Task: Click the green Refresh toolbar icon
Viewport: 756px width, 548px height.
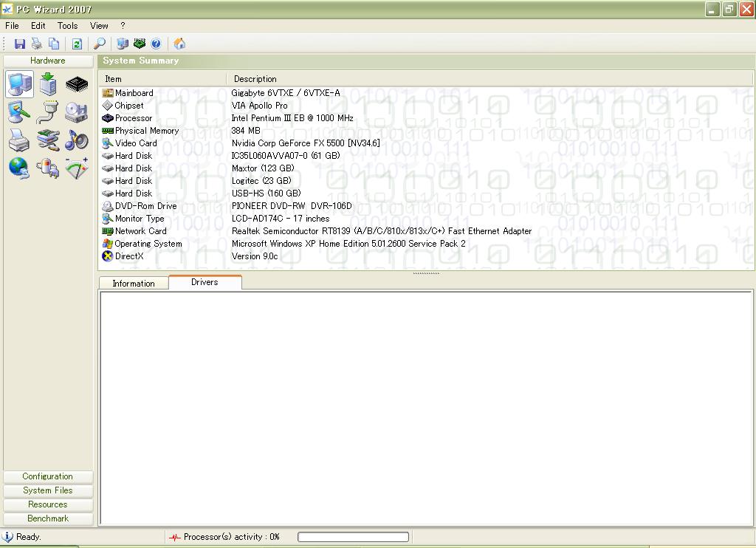Action: coord(77,44)
